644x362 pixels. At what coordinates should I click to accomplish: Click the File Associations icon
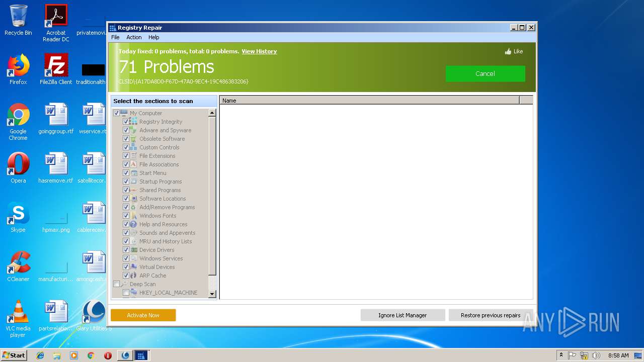134,164
